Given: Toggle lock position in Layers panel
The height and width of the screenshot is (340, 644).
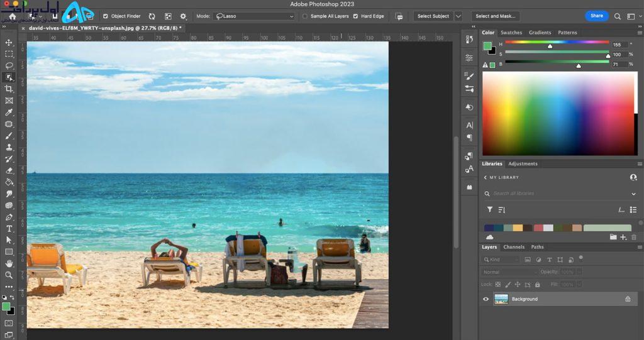Looking at the screenshot, I should pyautogui.click(x=518, y=284).
